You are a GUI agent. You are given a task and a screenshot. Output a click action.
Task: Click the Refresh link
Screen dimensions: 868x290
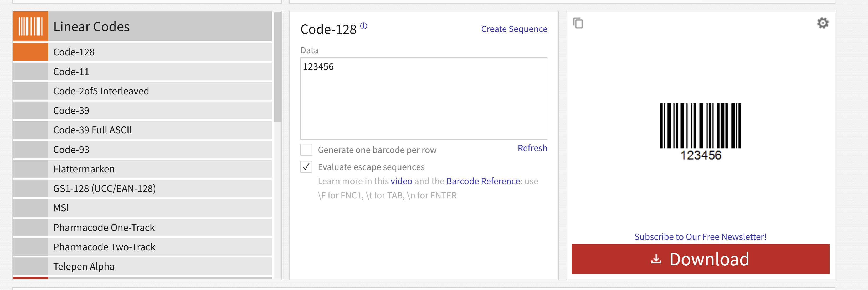[x=532, y=148]
